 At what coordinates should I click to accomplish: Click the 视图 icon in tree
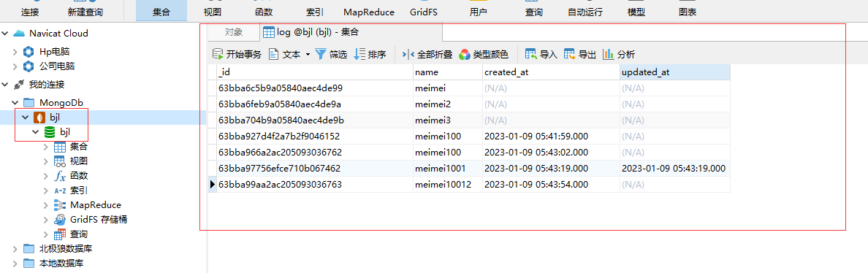[60, 161]
